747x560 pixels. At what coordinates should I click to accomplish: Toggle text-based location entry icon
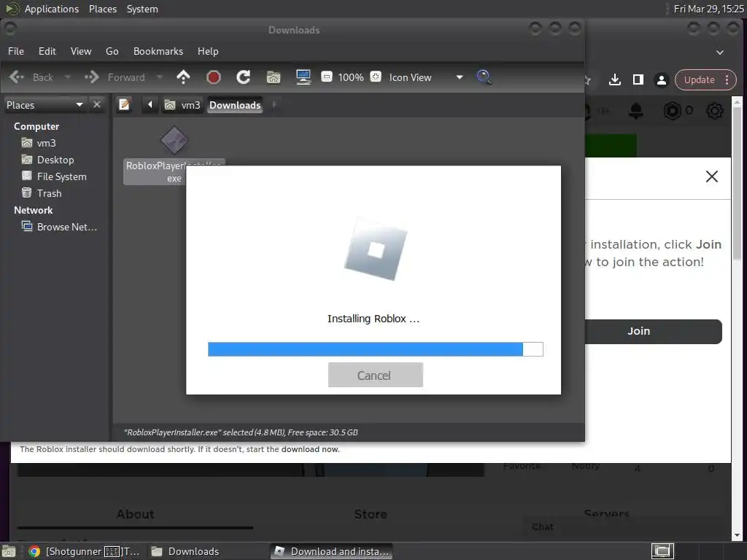[124, 104]
